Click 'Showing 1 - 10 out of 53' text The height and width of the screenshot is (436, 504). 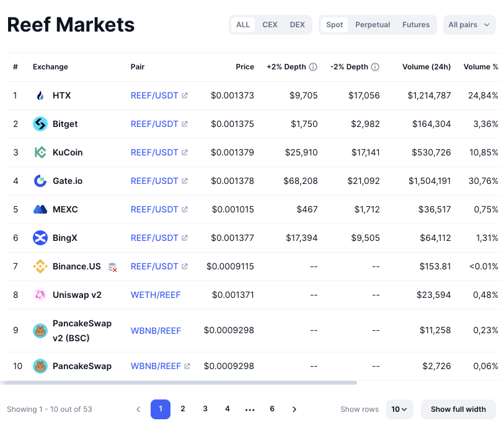(x=50, y=409)
